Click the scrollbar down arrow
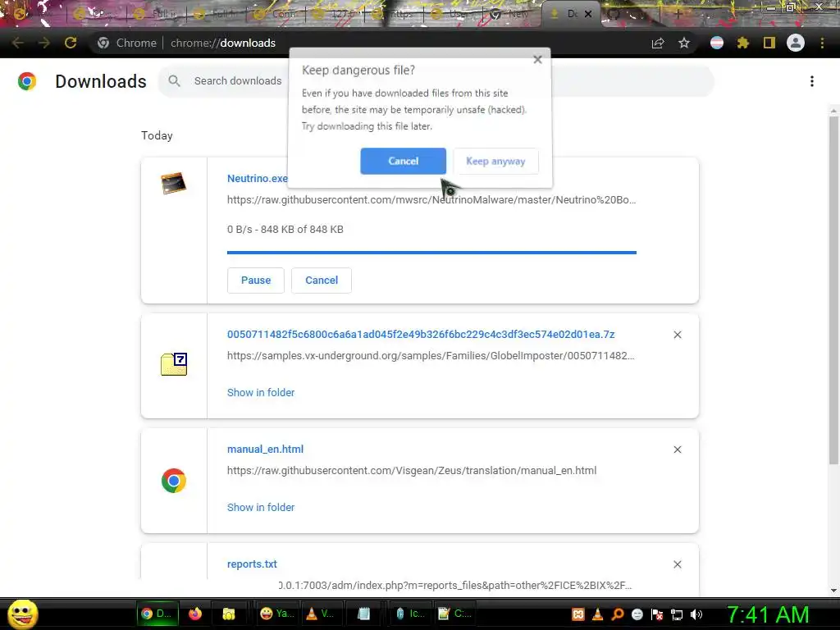This screenshot has height=630, width=840. coord(833,591)
